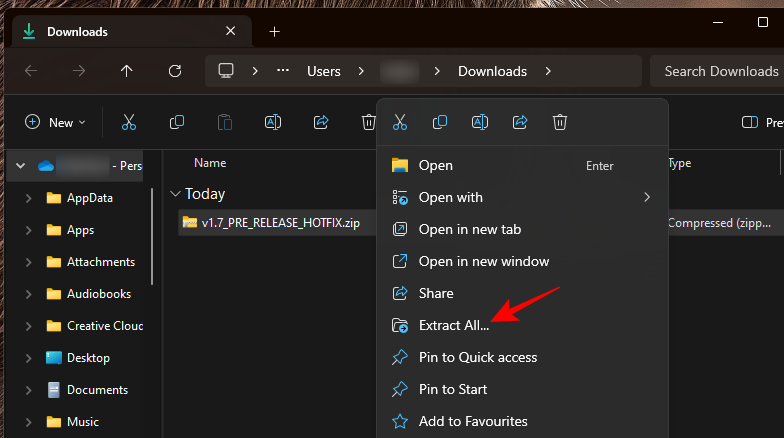Viewport: 784px width, 438px height.
Task: Click toolbar Cut scissors icon
Action: point(129,122)
